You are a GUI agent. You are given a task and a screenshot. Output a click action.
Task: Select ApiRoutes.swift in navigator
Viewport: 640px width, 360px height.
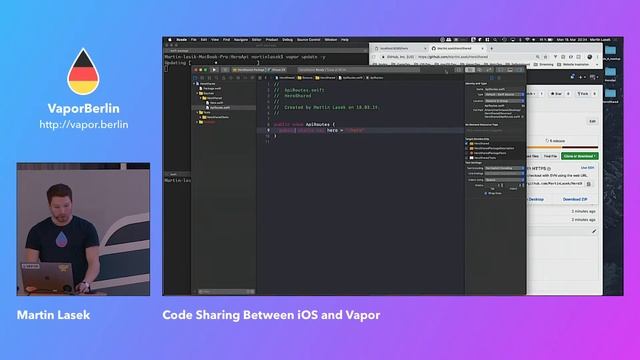220,108
